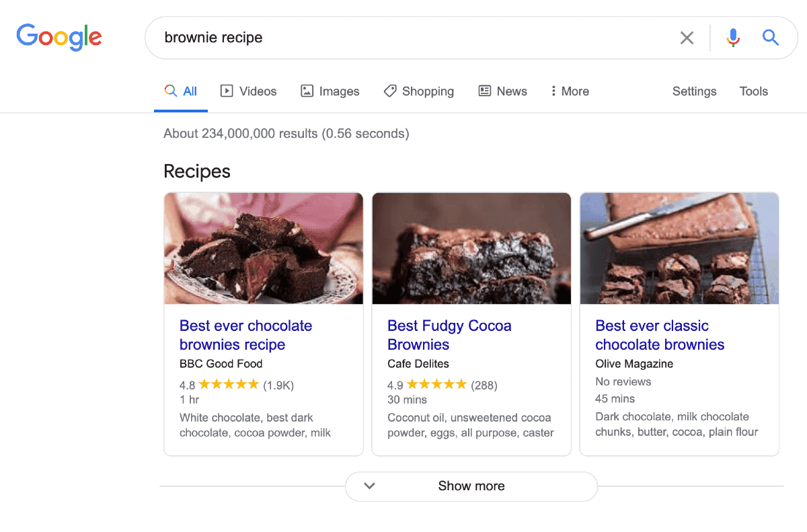Click the BBC Good Food brownie photo

click(x=264, y=248)
